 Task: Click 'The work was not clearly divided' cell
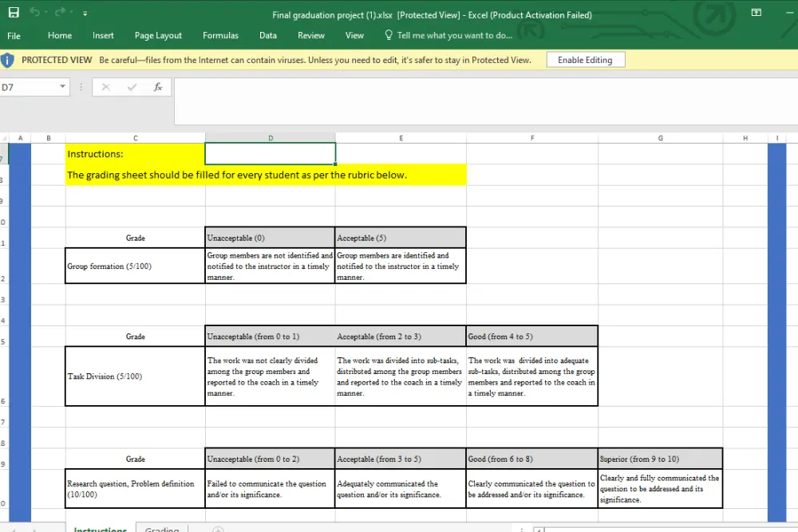271,376
